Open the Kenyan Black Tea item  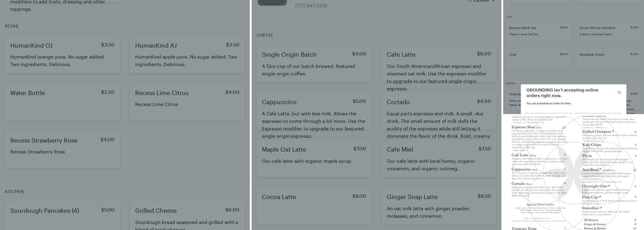click(x=538, y=33)
